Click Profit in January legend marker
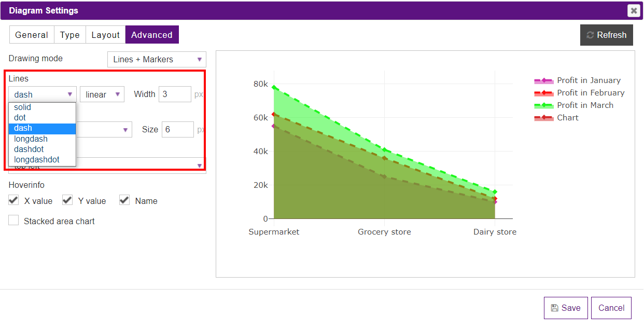644x329 pixels. click(x=543, y=81)
